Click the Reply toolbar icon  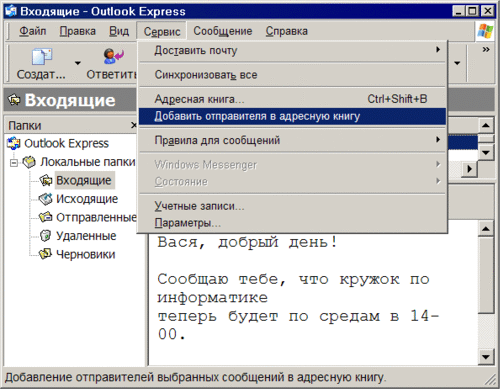tap(113, 56)
